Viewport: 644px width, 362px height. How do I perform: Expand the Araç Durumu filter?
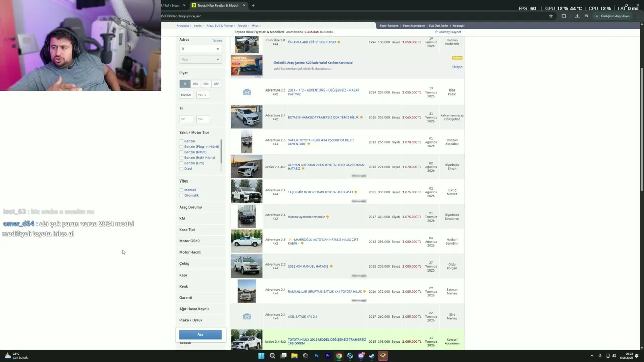tap(191, 207)
